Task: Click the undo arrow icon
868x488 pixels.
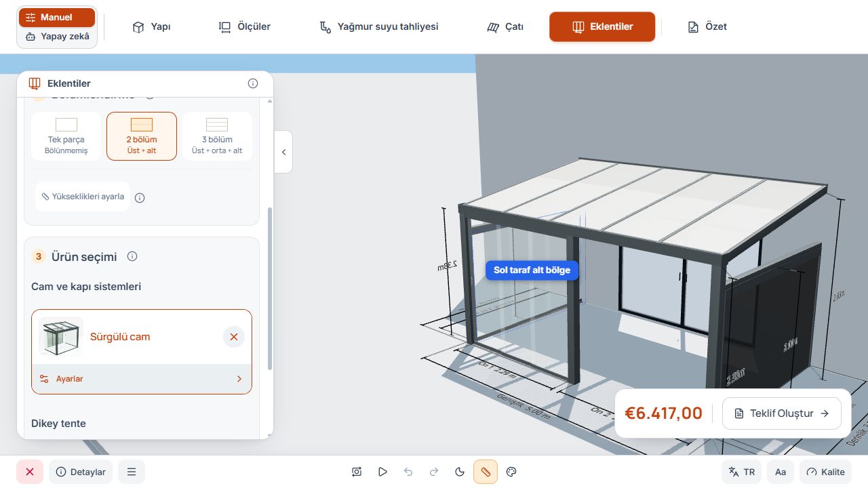Action: click(x=408, y=472)
